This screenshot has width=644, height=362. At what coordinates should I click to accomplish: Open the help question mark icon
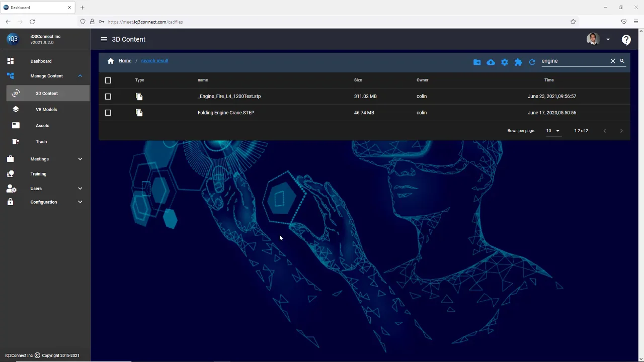pyautogui.click(x=626, y=39)
